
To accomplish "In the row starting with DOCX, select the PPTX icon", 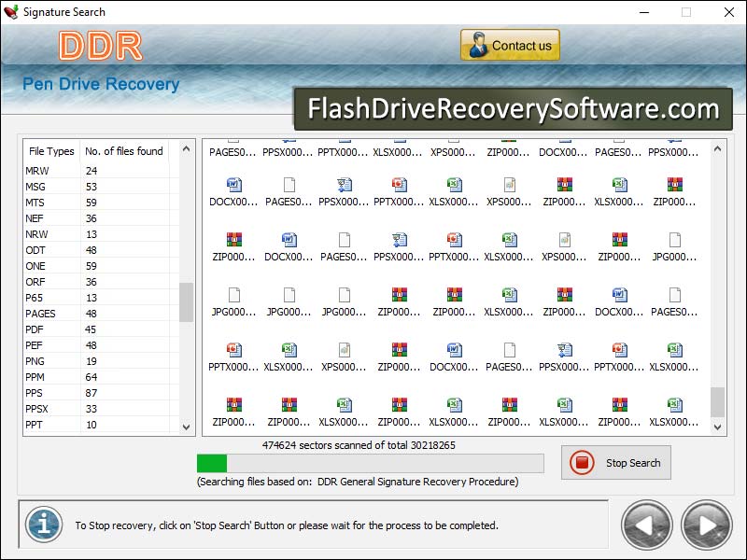I will (400, 185).
